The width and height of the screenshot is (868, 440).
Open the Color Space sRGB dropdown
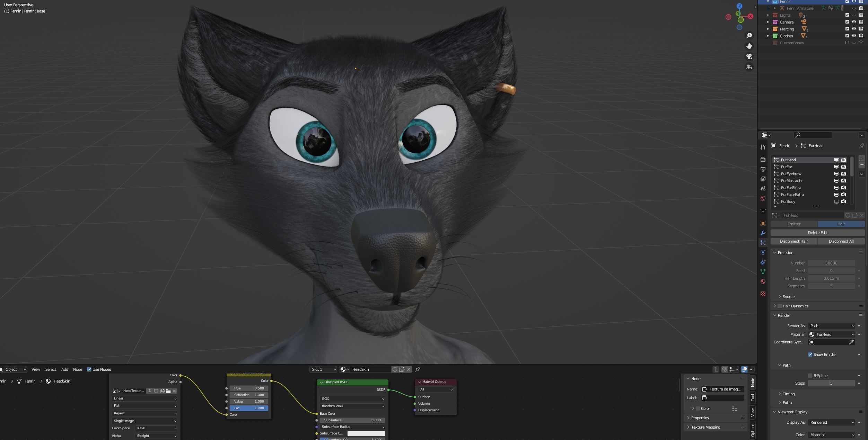[x=156, y=428]
